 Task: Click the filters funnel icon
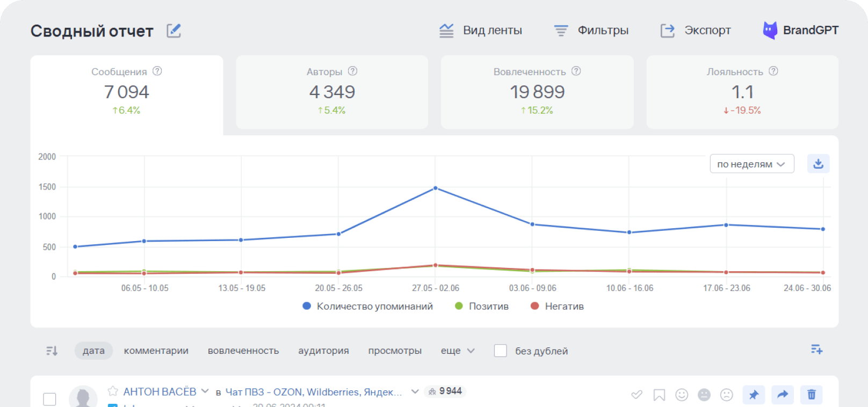click(561, 31)
